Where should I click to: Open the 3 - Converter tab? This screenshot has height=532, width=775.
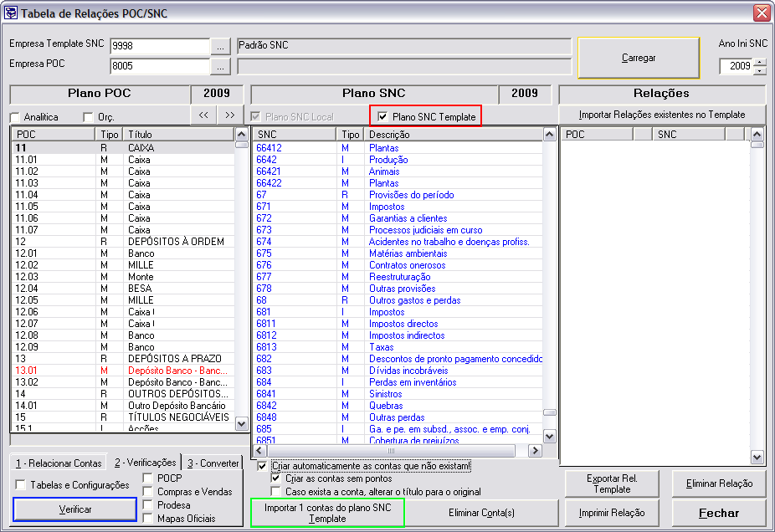[x=213, y=463]
